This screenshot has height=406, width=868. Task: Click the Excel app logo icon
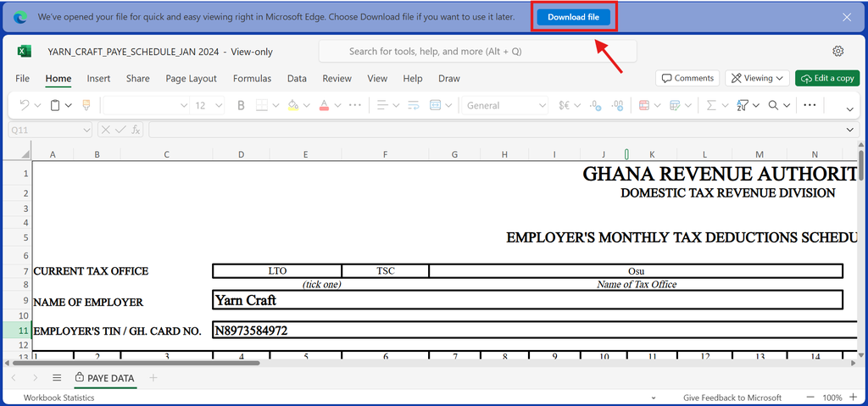[x=24, y=52]
